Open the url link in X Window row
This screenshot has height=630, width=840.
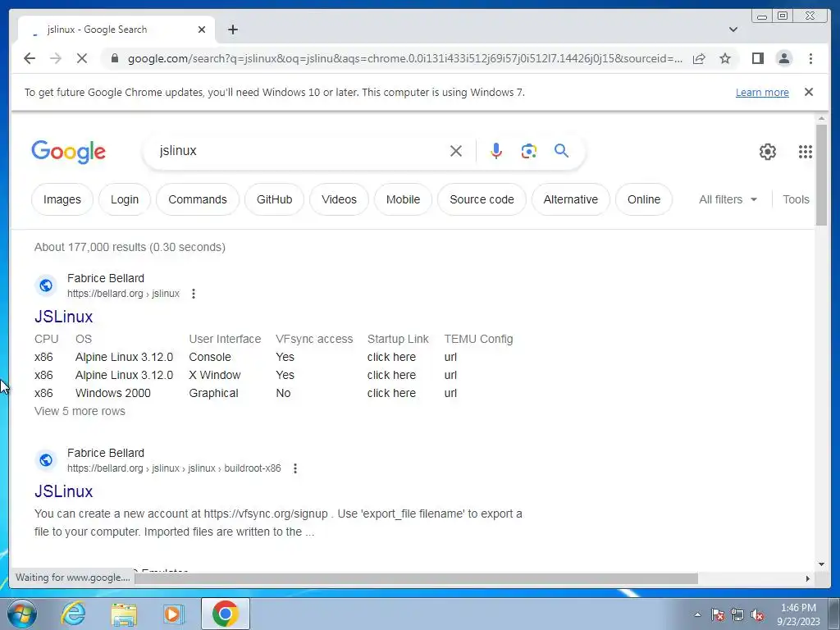click(450, 375)
